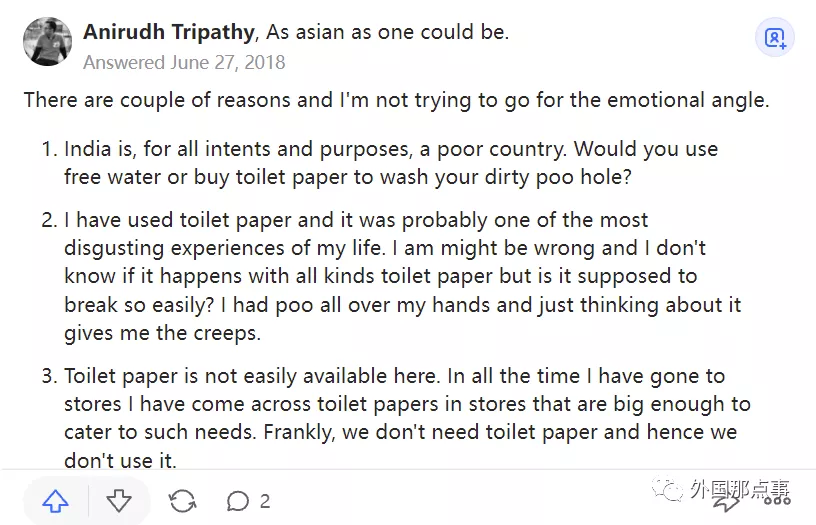Click the comment count number 2
Screen dimensions: 816x525
pyautogui.click(x=265, y=501)
